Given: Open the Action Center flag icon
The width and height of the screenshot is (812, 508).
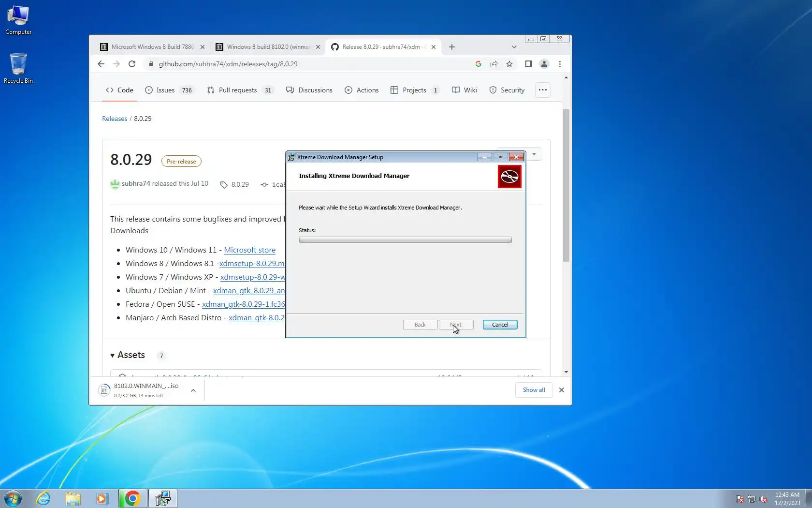Looking at the screenshot, I should 739,499.
